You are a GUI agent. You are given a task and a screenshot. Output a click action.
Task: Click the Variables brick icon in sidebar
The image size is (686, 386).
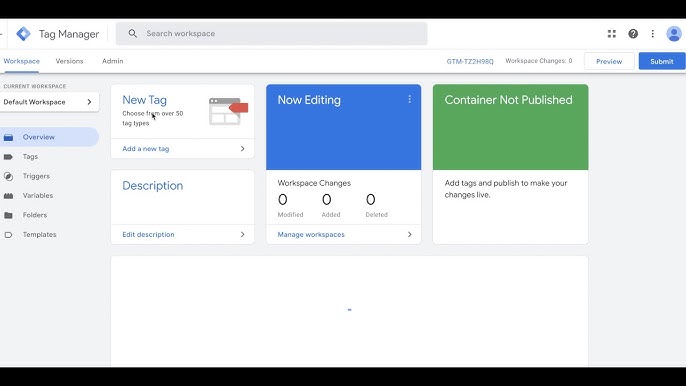(8, 196)
